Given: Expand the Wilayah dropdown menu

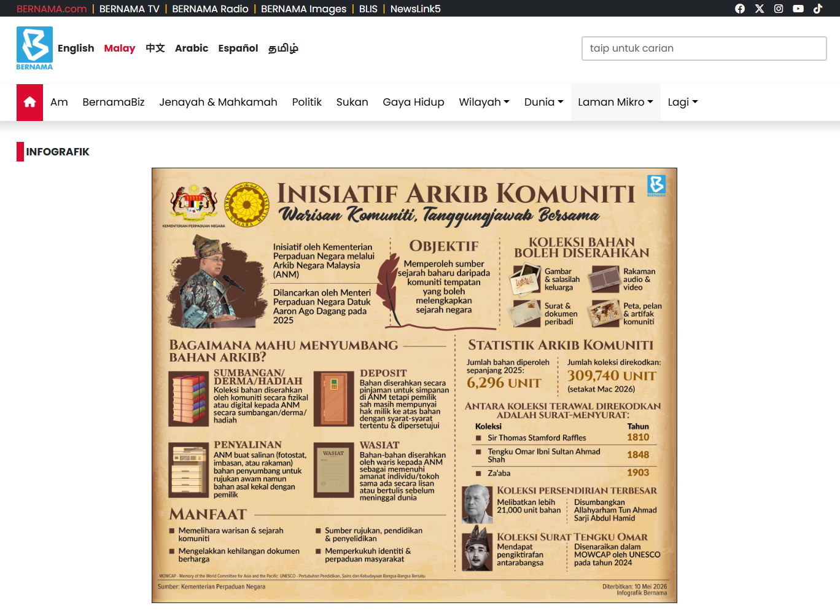Looking at the screenshot, I should [484, 103].
